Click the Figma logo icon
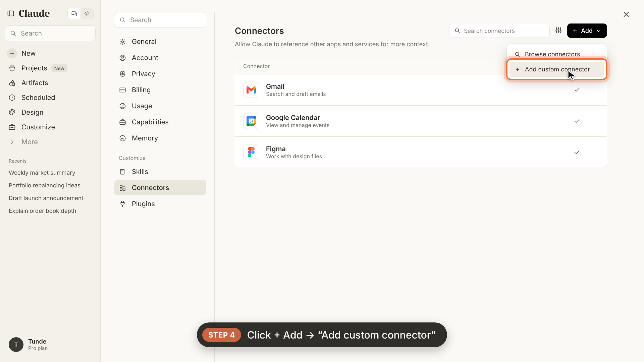The height and width of the screenshot is (362, 644). (251, 152)
